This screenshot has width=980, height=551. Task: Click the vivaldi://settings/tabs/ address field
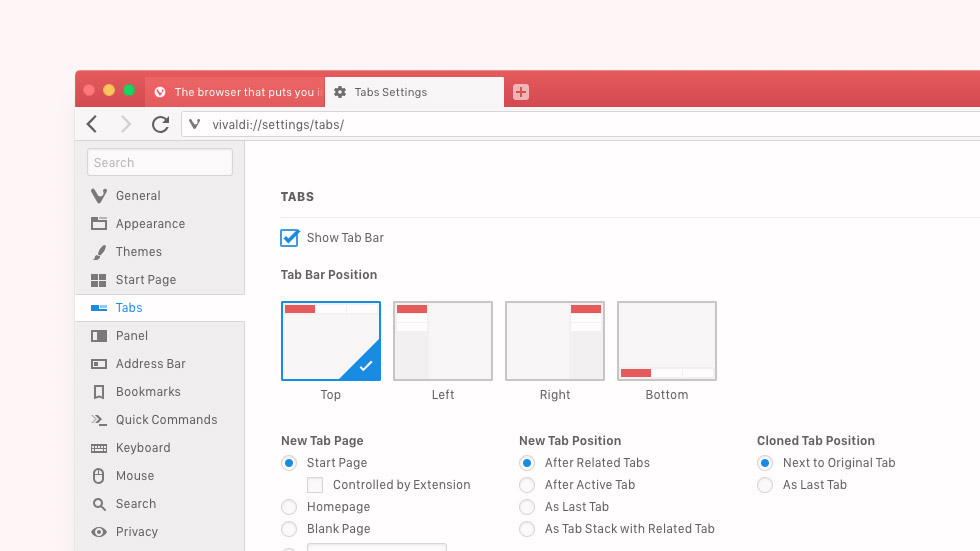[581, 124]
